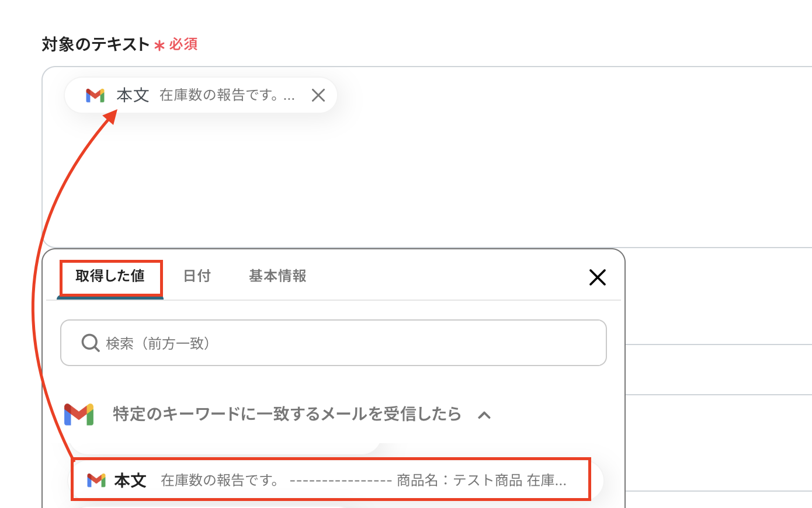This screenshot has height=508, width=812.
Task: Remove the 本文 chip from the text field
Action: (x=318, y=95)
